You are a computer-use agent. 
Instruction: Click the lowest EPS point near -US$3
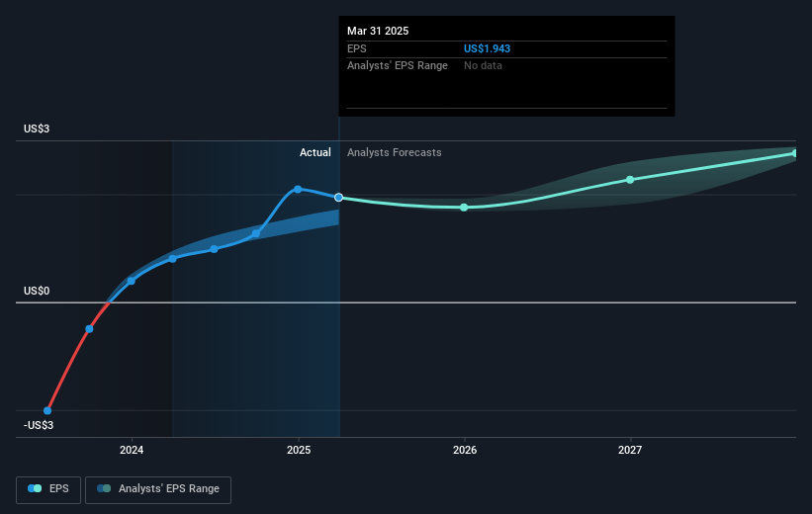[x=47, y=411]
